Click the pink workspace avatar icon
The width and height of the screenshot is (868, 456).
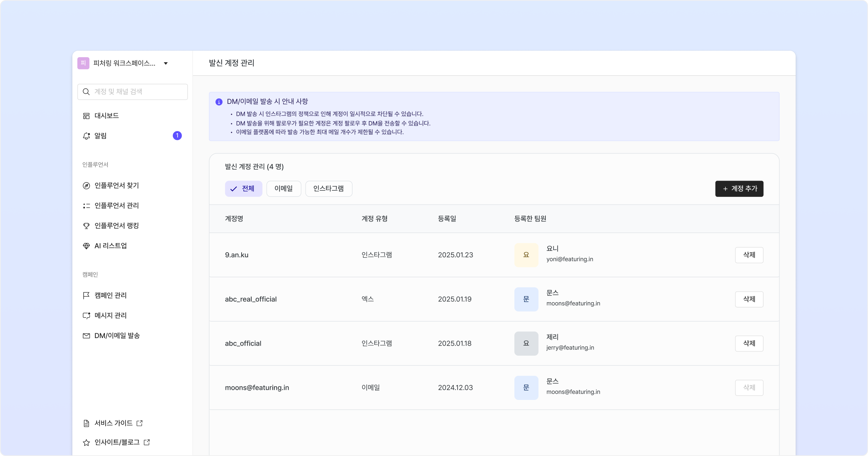(x=83, y=63)
